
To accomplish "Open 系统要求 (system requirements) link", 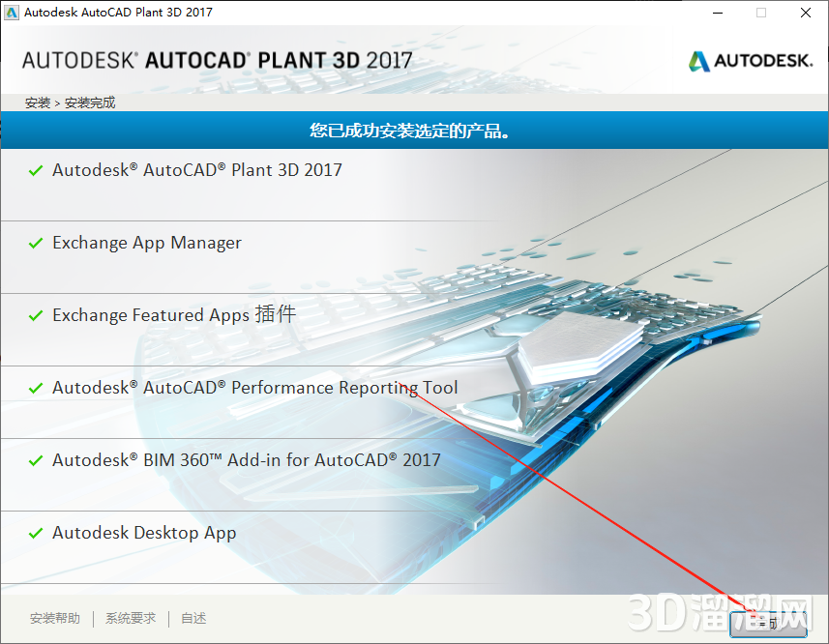I will pyautogui.click(x=130, y=618).
